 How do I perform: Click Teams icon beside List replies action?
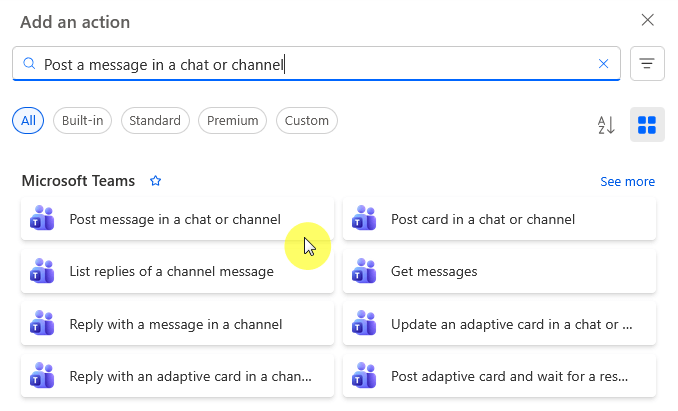[x=42, y=271]
